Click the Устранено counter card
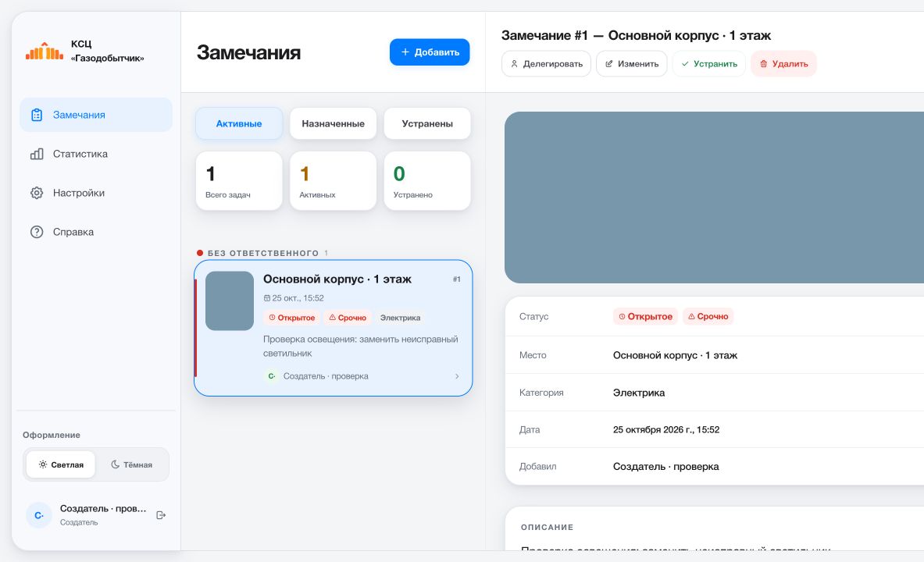Screen dimensions: 924x562 click(427, 181)
